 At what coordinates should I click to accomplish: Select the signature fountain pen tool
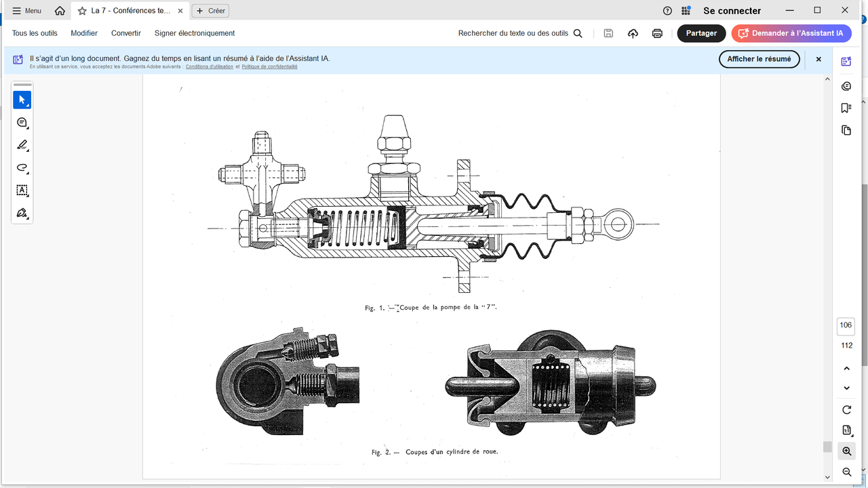click(22, 213)
